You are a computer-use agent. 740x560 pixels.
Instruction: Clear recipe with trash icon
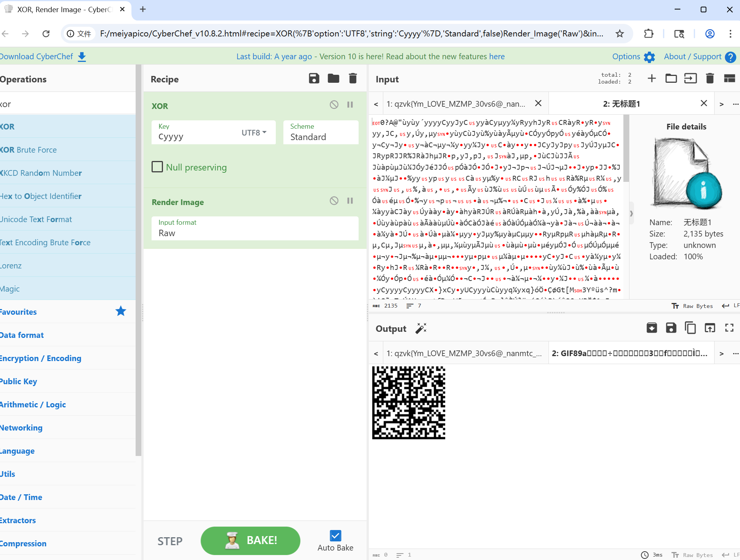pyautogui.click(x=353, y=79)
